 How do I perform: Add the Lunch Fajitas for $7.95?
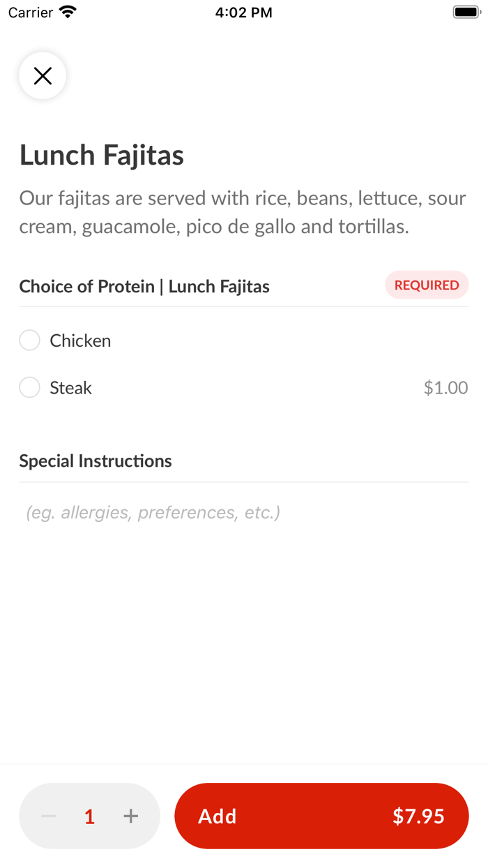(321, 816)
